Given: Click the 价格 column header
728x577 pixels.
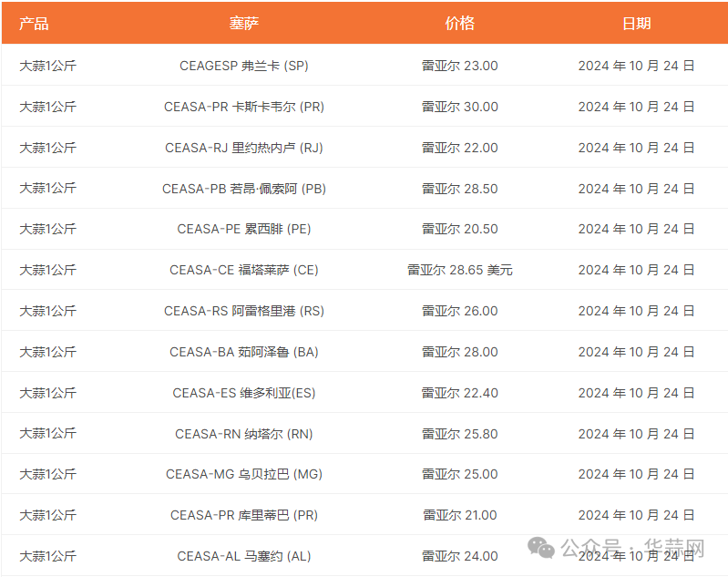Looking at the screenshot, I should tap(459, 23).
